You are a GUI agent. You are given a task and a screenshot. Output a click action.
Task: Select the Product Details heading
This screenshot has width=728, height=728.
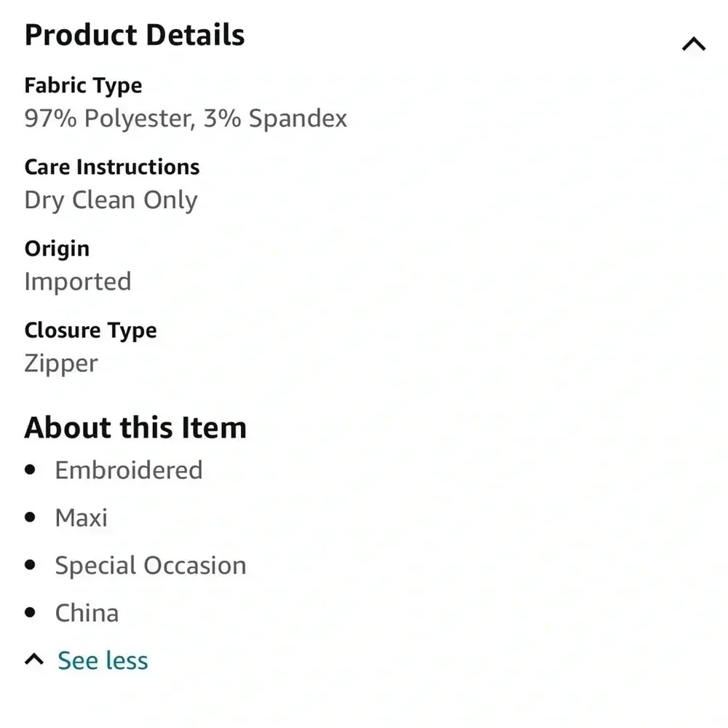(x=135, y=36)
